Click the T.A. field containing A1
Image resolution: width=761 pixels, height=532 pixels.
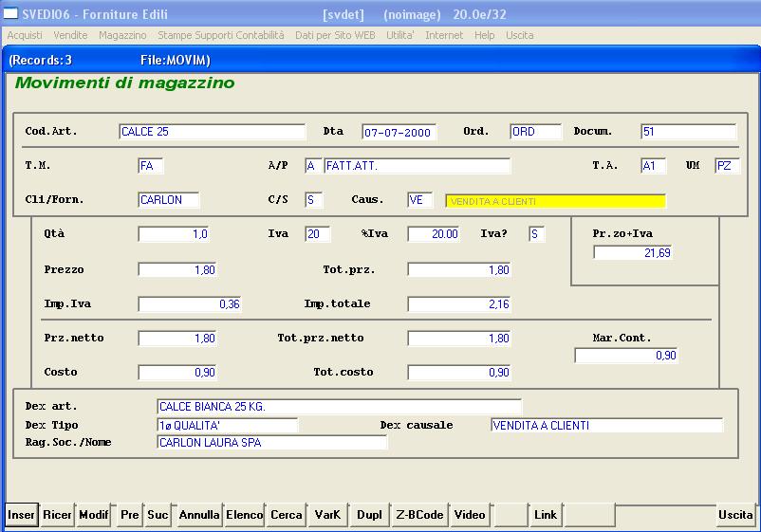(x=653, y=166)
